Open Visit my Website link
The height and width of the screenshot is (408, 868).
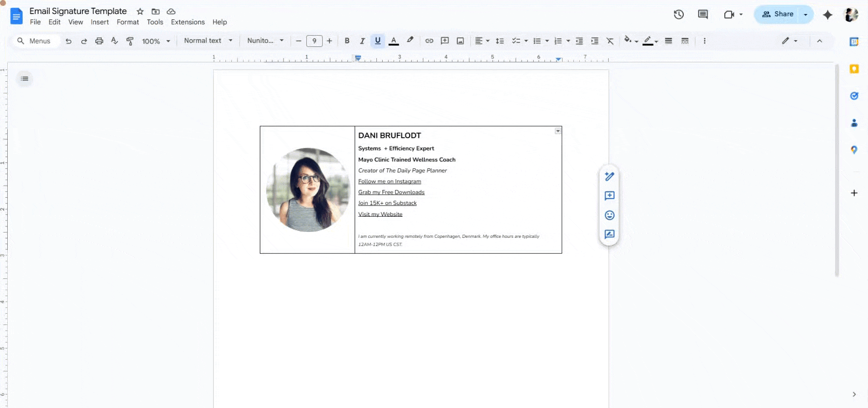point(380,214)
